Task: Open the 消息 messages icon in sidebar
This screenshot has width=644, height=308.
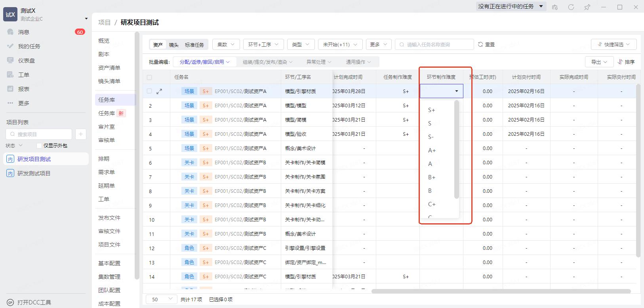Action: pos(11,32)
